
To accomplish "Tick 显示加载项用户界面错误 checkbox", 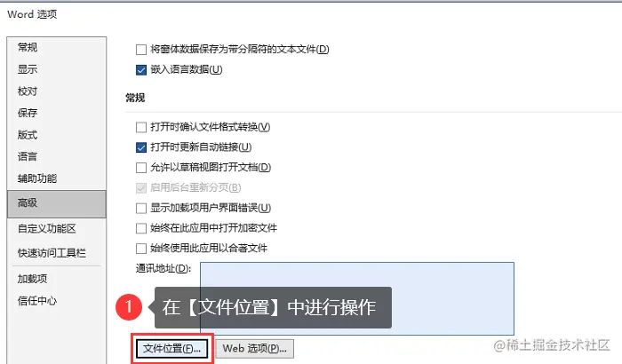I will pyautogui.click(x=141, y=208).
